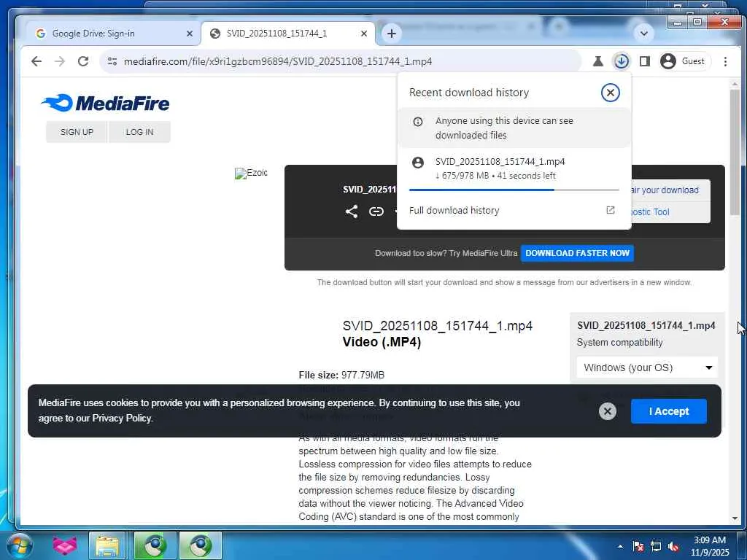
Task: Open the Windows Start button
Action: coord(19,545)
